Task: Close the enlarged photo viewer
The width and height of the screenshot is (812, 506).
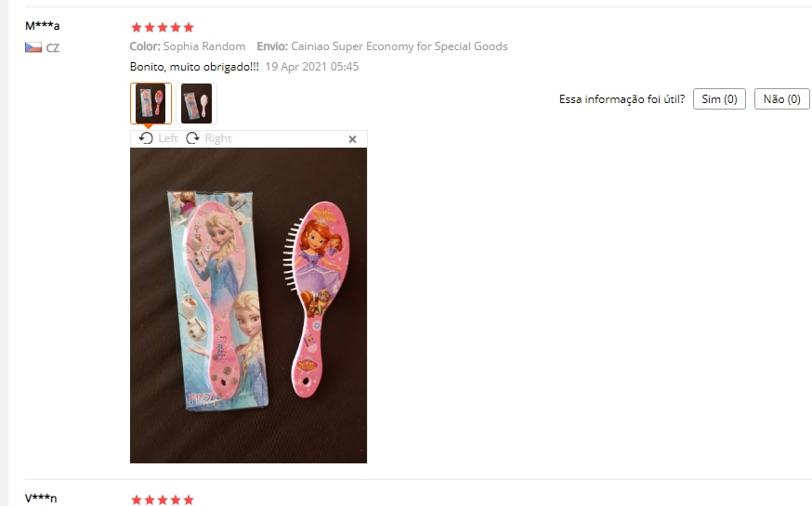Action: point(353,139)
